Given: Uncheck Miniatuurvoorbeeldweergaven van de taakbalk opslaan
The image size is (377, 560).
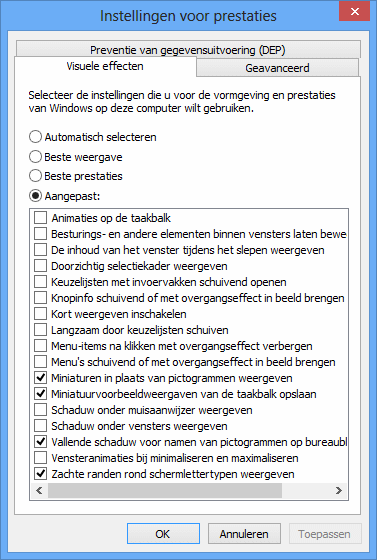Looking at the screenshot, I should pyautogui.click(x=40, y=394).
